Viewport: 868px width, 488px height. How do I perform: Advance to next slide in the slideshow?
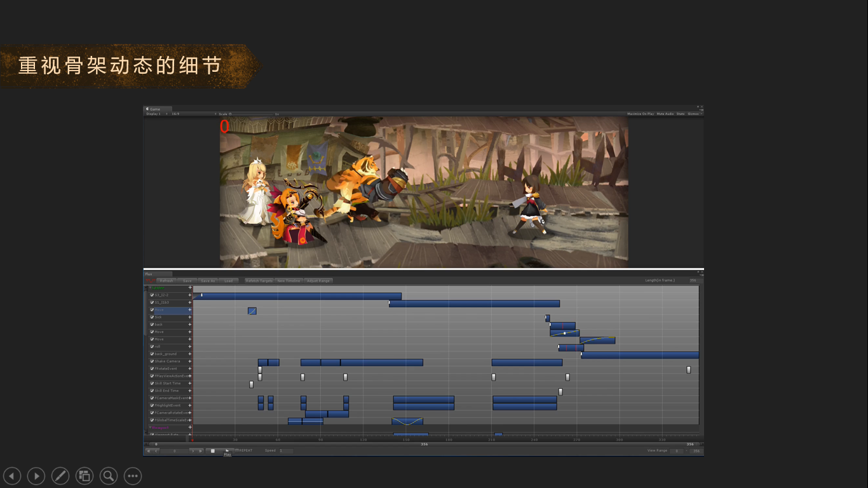coord(36,475)
